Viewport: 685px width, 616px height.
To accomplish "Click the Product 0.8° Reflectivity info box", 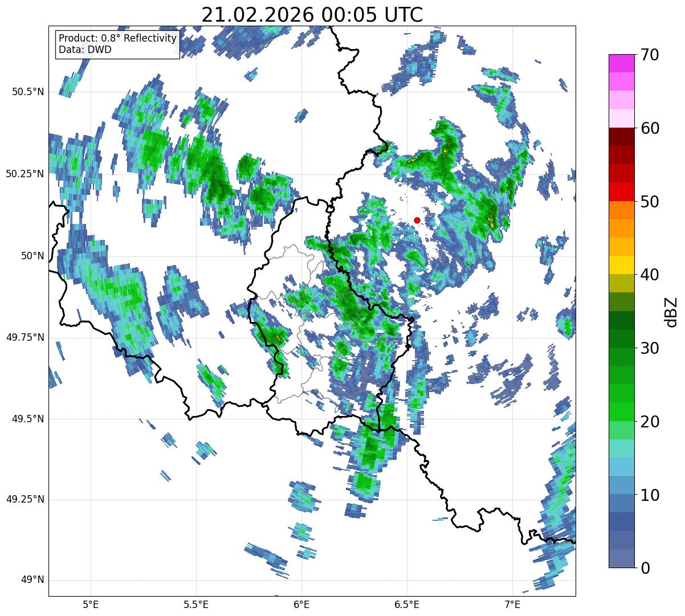I will 118,44.
